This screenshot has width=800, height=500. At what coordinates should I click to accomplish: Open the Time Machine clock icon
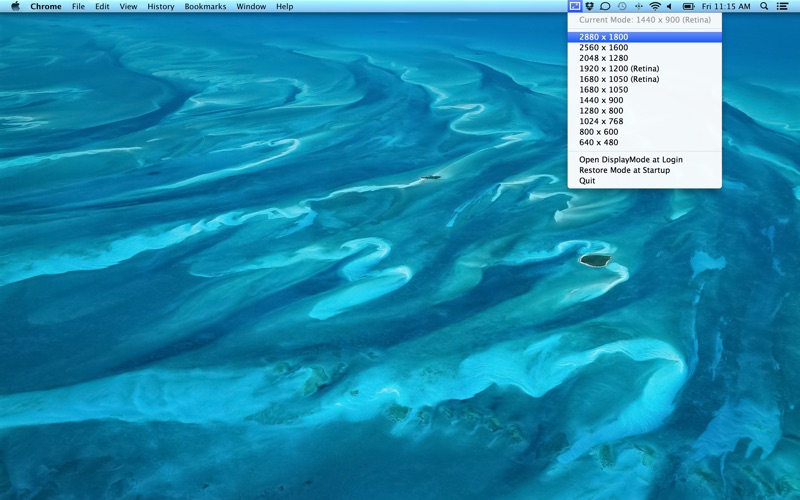pyautogui.click(x=621, y=6)
